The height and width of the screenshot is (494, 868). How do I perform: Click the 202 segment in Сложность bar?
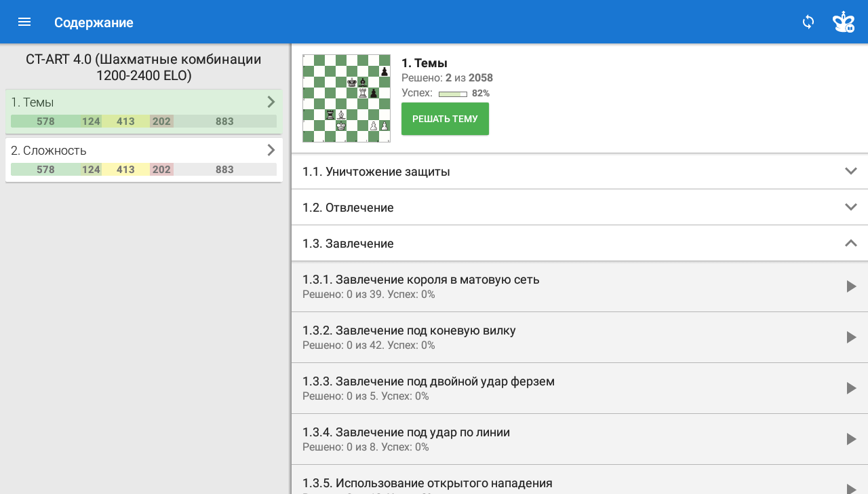tap(161, 170)
